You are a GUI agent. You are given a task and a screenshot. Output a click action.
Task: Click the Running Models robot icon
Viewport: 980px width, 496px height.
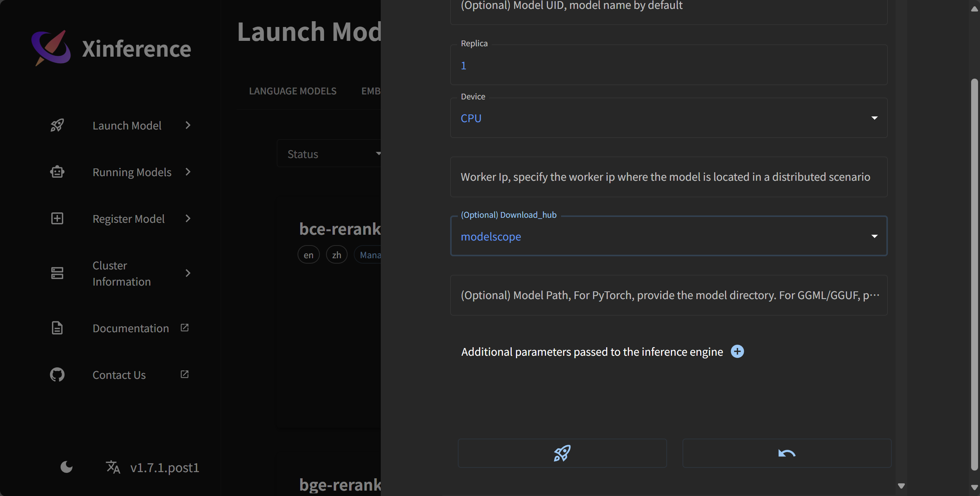point(57,172)
